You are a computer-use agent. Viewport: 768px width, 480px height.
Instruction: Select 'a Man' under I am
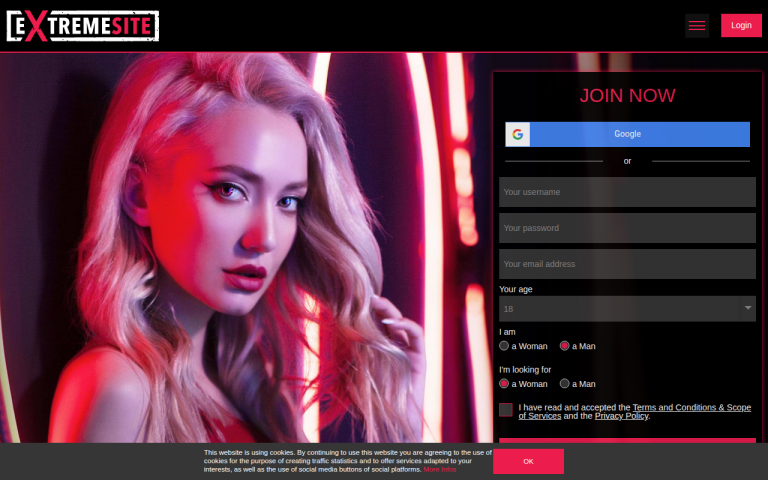pos(565,346)
